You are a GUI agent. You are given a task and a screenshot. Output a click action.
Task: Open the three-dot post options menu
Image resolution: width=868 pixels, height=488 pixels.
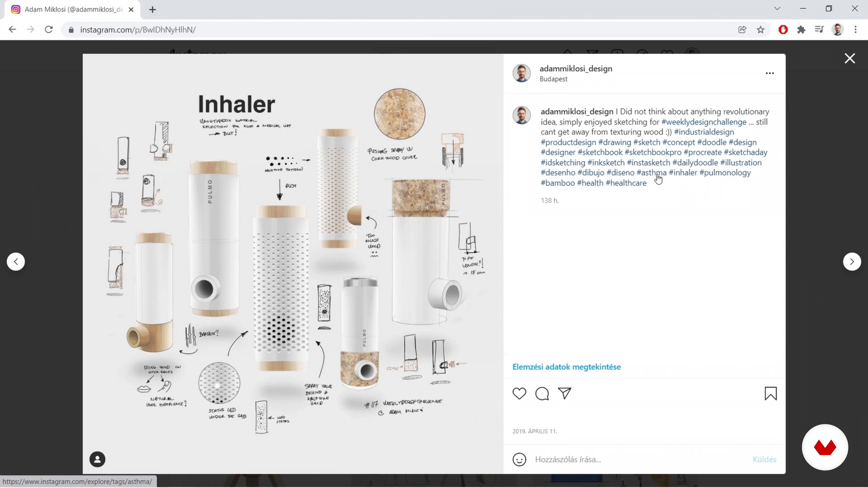pyautogui.click(x=770, y=73)
